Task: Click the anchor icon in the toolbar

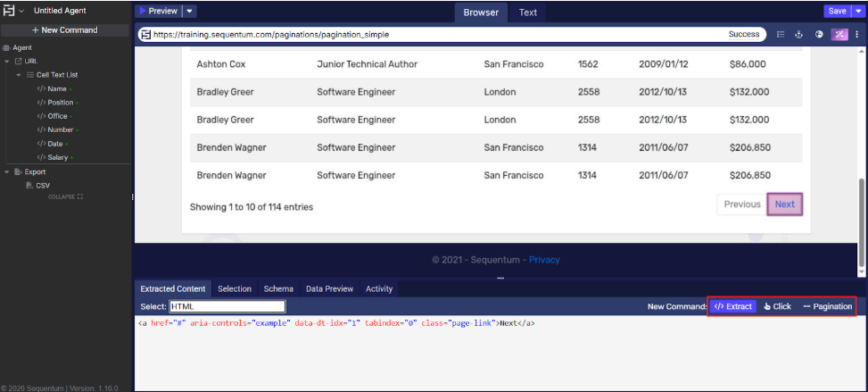Action: click(799, 35)
